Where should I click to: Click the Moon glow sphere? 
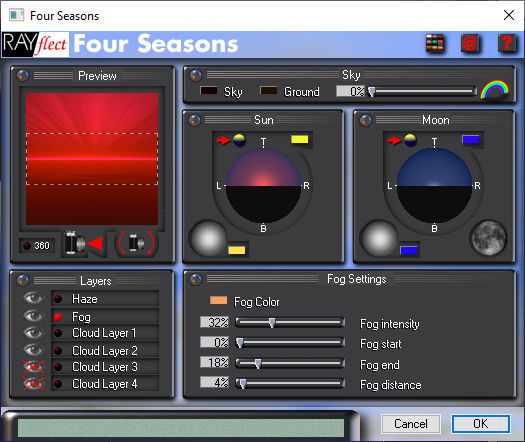[379, 238]
